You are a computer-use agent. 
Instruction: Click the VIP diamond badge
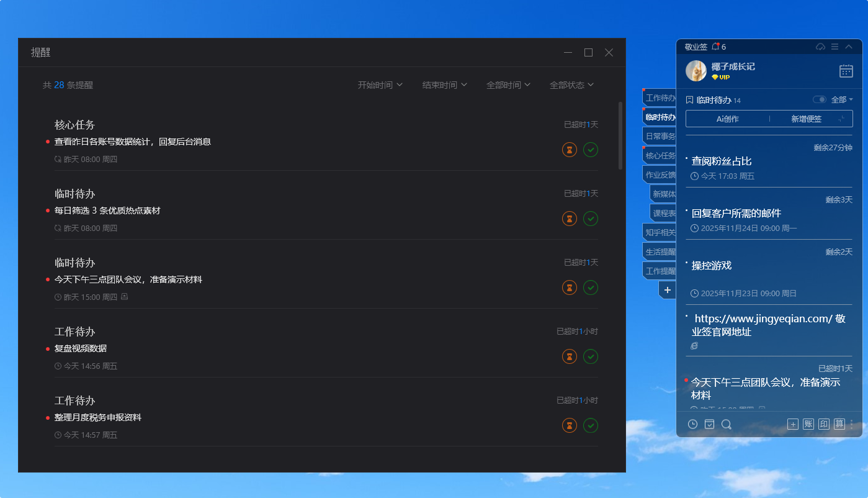pyautogui.click(x=720, y=78)
